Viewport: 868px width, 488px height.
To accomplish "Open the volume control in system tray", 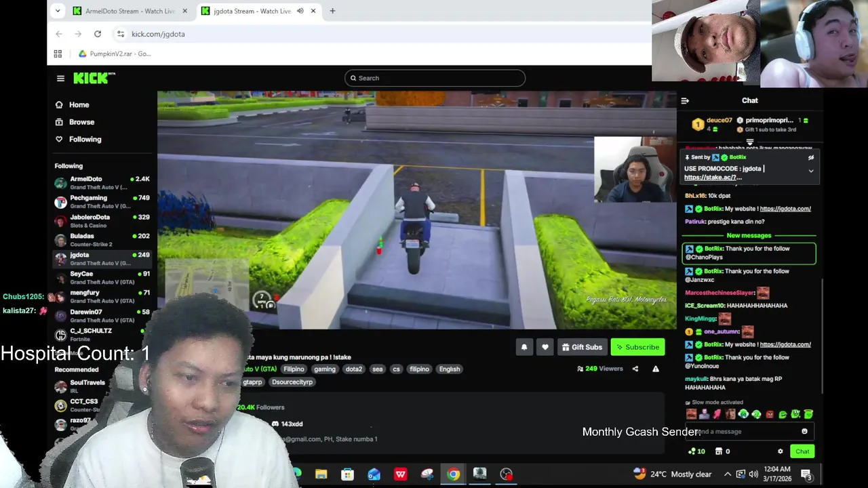I will click(753, 474).
